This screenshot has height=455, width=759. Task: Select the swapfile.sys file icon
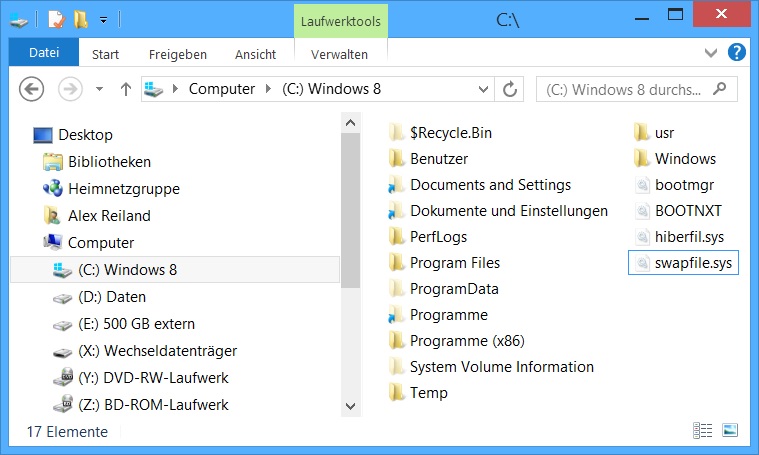pos(642,262)
